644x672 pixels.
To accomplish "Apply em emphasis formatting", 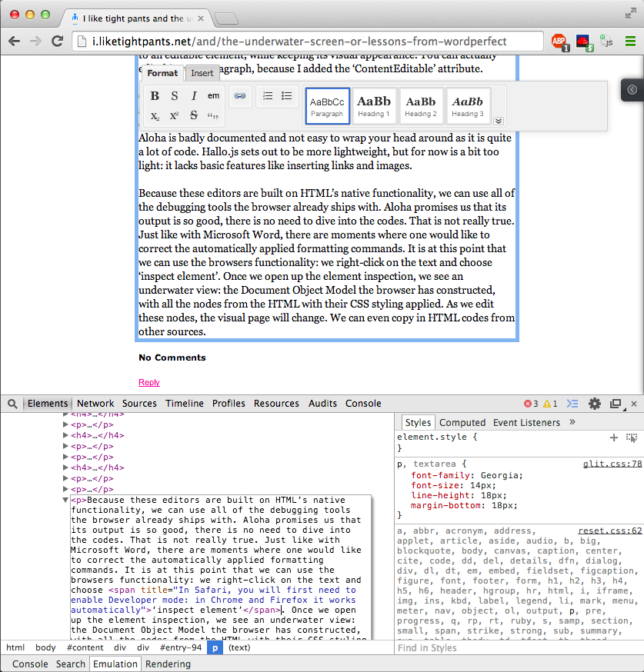I will point(213,96).
